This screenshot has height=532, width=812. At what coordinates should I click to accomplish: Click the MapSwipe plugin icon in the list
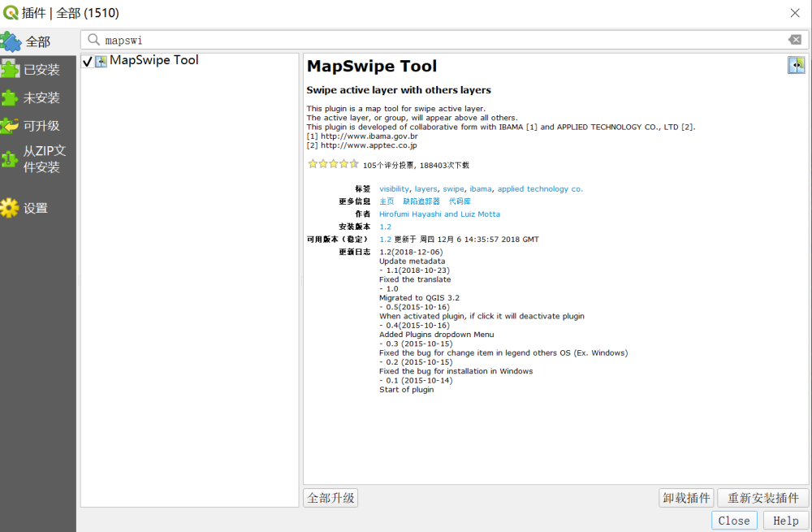click(x=101, y=62)
